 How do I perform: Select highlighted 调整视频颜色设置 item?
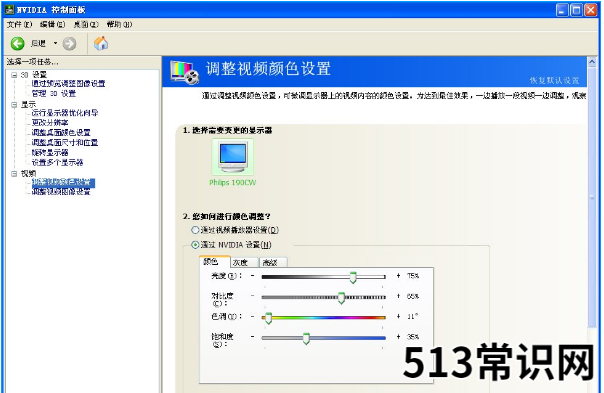tap(63, 182)
